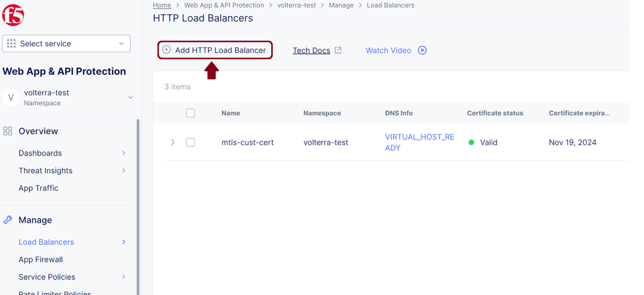This screenshot has width=644, height=295.
Task: Click the Overview grid icon
Action: pos(8,131)
